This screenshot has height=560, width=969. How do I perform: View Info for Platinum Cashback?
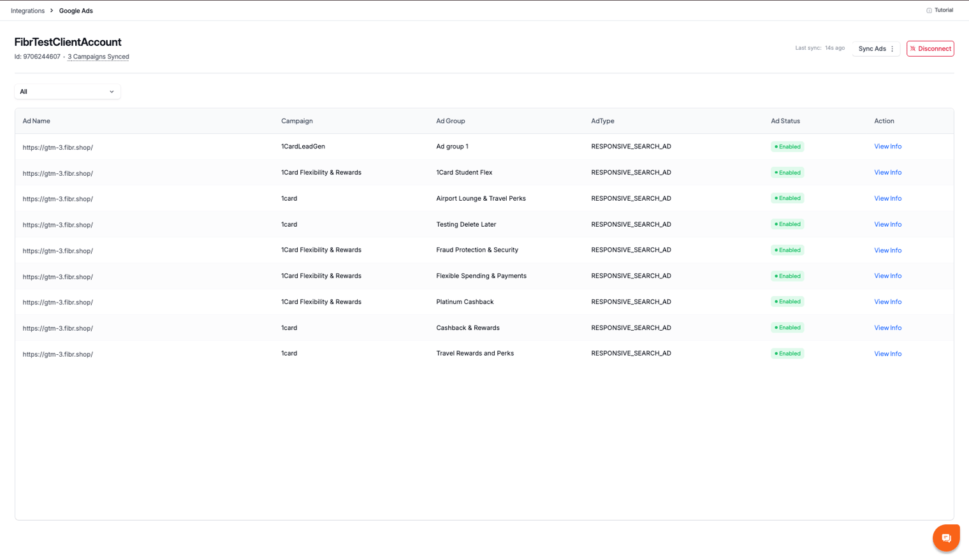887,302
